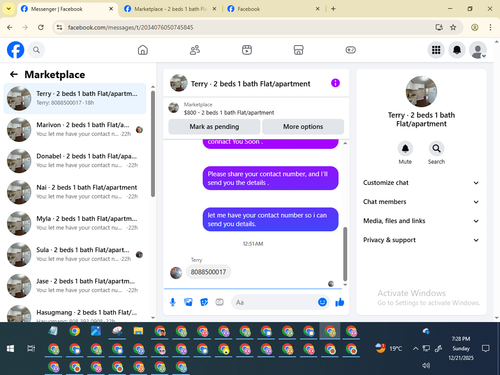Mute this chat with the bell icon
Screen dimensions: 500x375
[405, 148]
